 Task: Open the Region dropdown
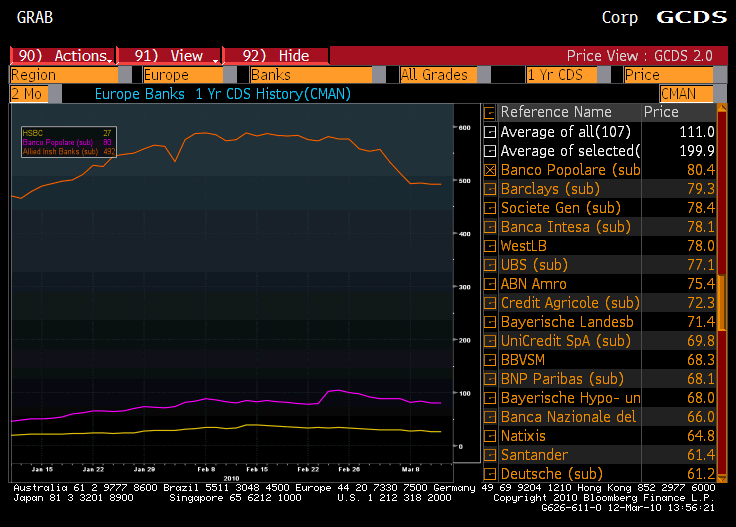[62, 75]
